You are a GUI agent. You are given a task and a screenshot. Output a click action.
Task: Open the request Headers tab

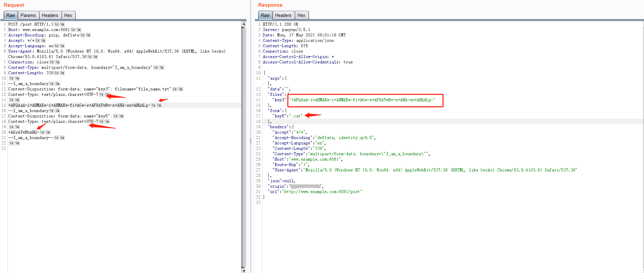[50, 15]
